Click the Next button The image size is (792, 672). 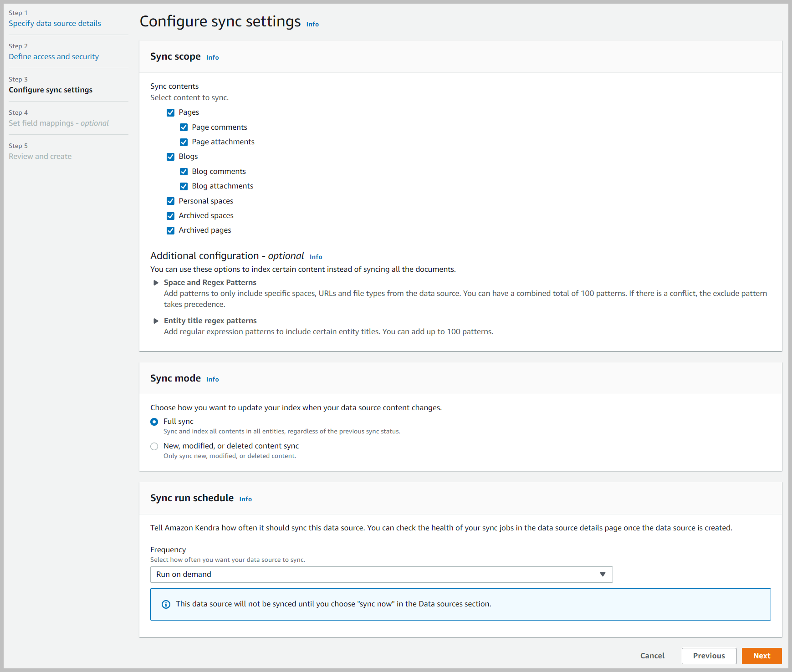(x=761, y=656)
